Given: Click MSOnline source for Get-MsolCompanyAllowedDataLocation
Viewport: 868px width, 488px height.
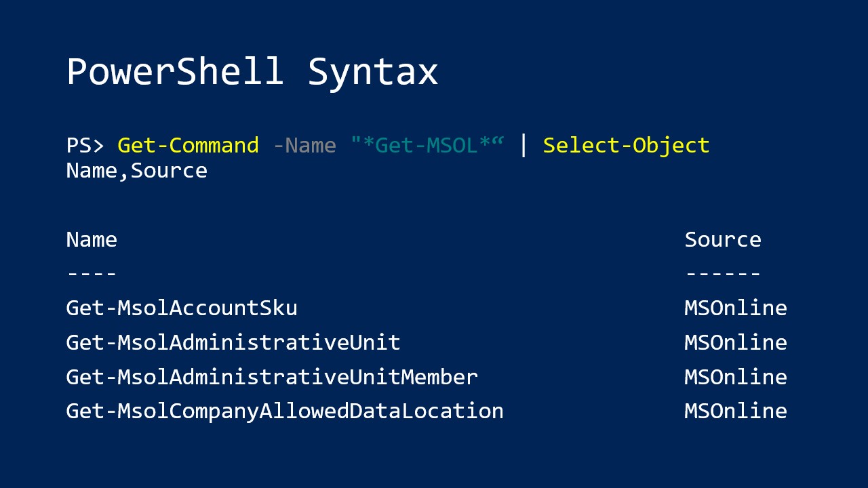Looking at the screenshot, I should pos(735,411).
